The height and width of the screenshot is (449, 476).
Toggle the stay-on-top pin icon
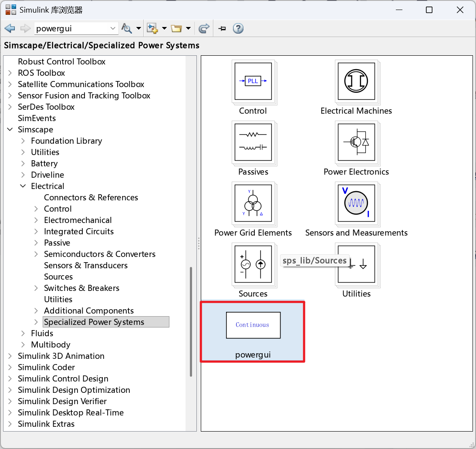pos(222,29)
